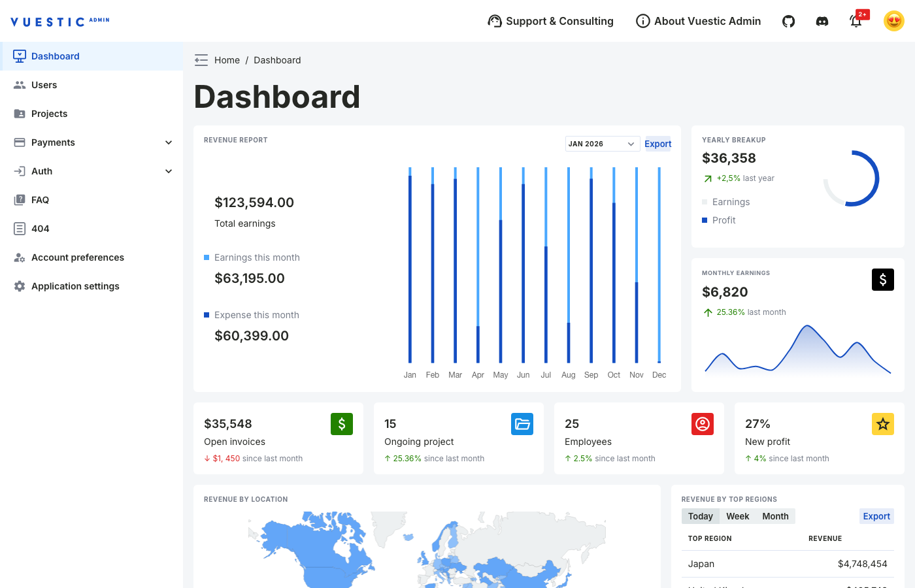Export the Revenue Report data
The width and height of the screenshot is (915, 588).
coord(657,143)
